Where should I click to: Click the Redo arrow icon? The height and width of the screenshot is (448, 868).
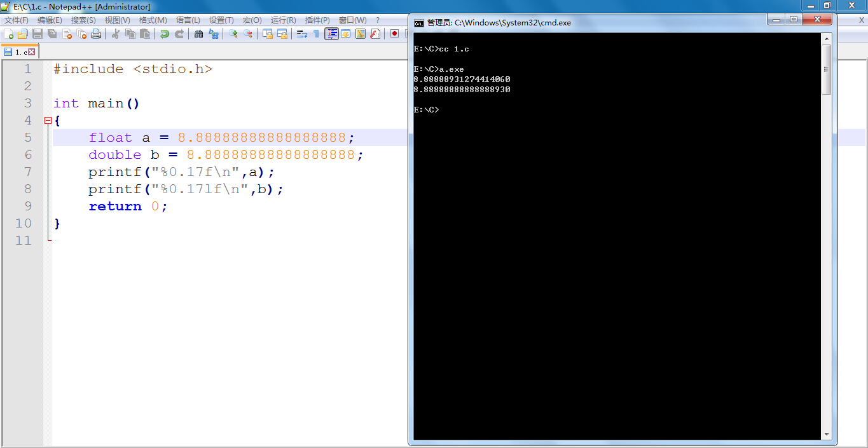point(179,34)
